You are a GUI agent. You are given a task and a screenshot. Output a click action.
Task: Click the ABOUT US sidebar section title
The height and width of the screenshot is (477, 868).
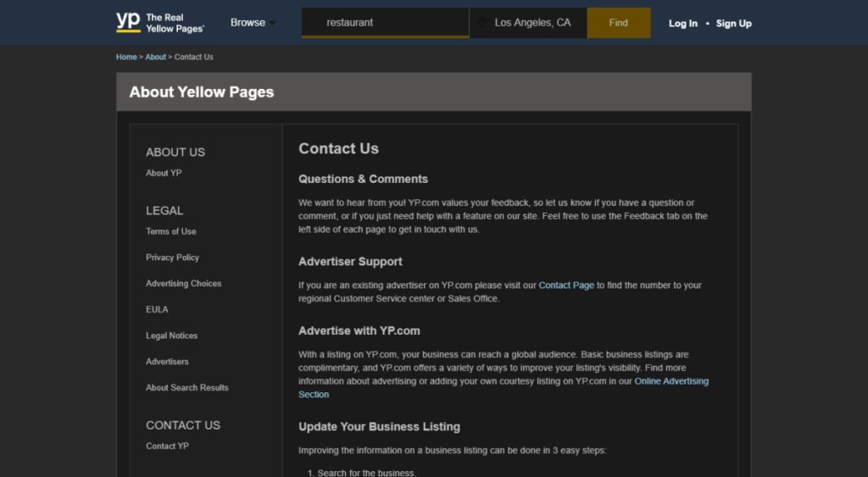175,153
